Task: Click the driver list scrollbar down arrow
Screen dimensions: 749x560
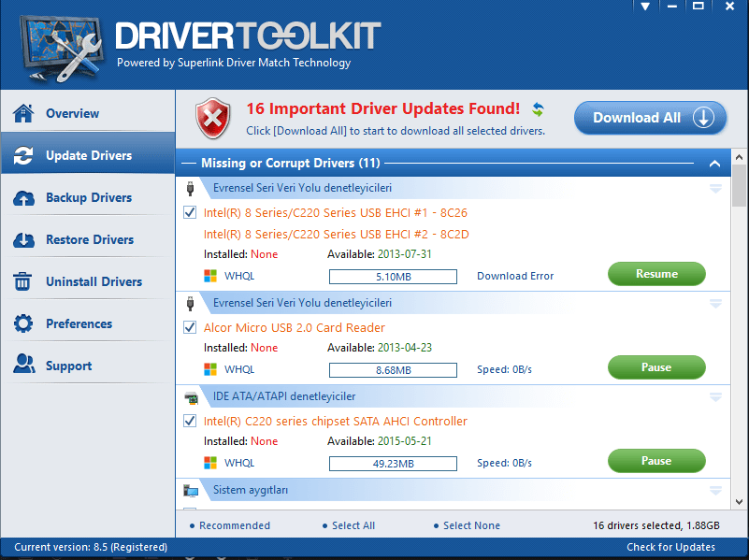Action: 739,502
